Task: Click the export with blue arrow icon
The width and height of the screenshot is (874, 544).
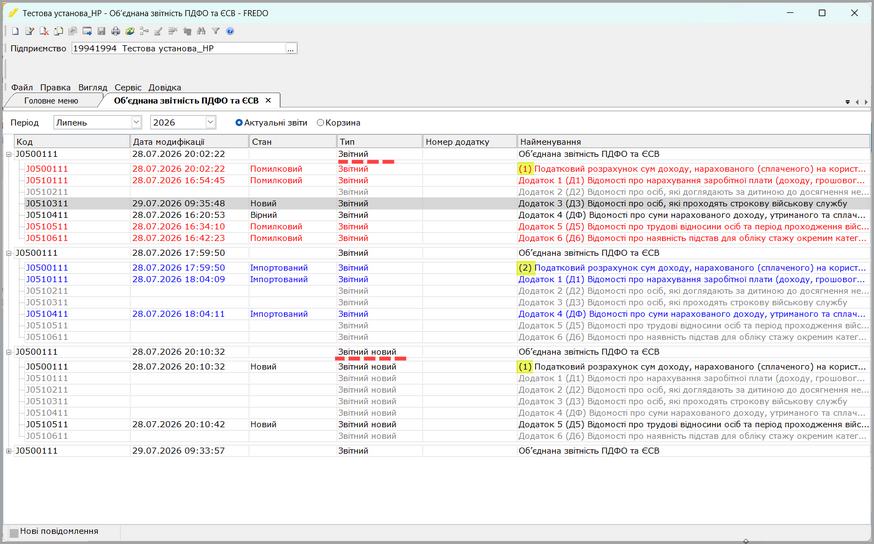Action: click(87, 31)
